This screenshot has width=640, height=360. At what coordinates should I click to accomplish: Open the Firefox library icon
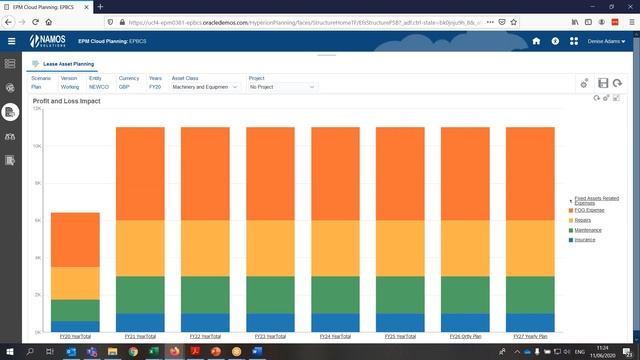pos(575,22)
